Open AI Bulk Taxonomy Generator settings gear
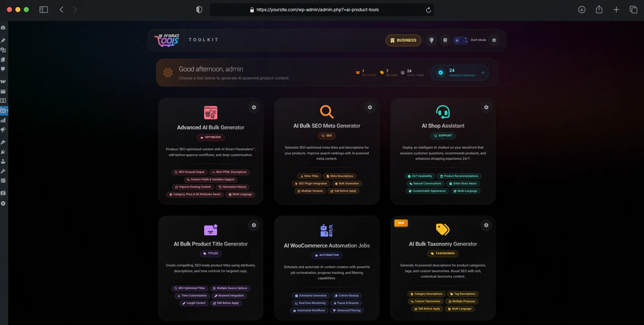 [486, 225]
